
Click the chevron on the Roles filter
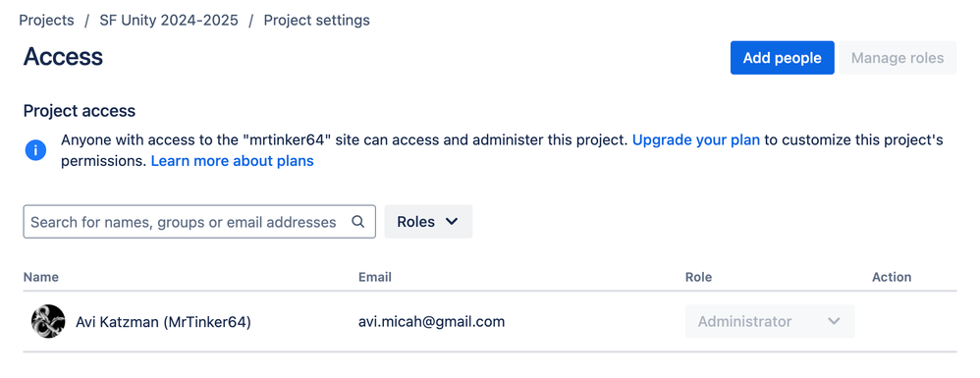[x=452, y=222]
